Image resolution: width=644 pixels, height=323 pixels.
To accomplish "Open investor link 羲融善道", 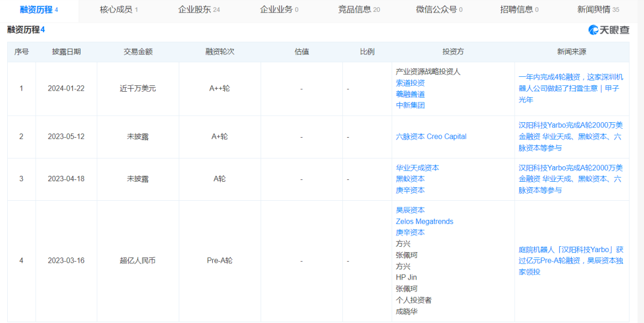I will point(410,94).
